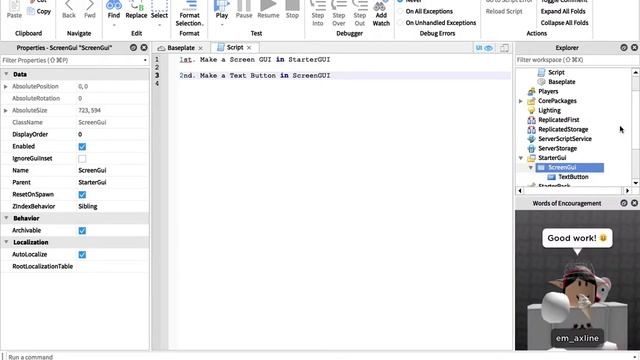Collapse the Behavior properties section
This screenshot has width=640, height=360.
pos(6,218)
